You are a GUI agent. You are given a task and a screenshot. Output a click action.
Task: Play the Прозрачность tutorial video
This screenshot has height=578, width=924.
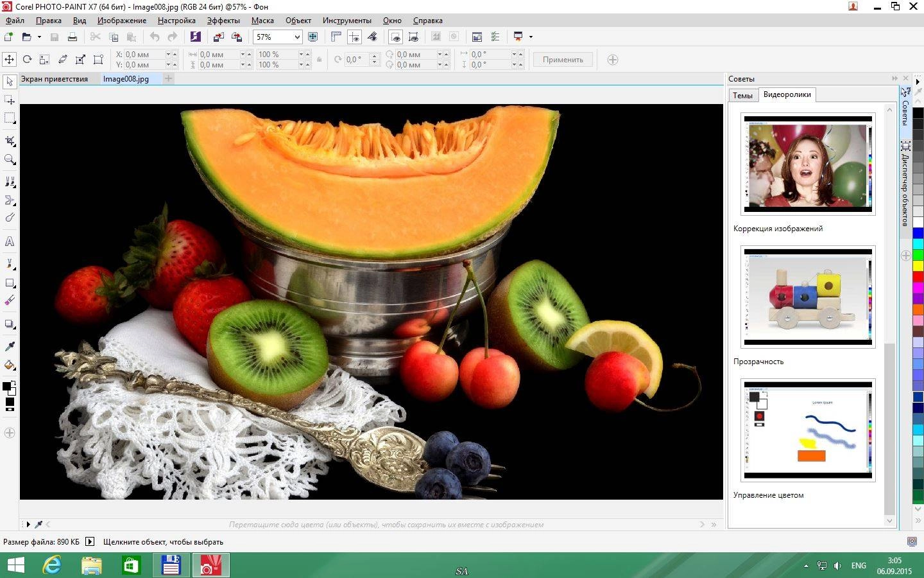point(808,297)
